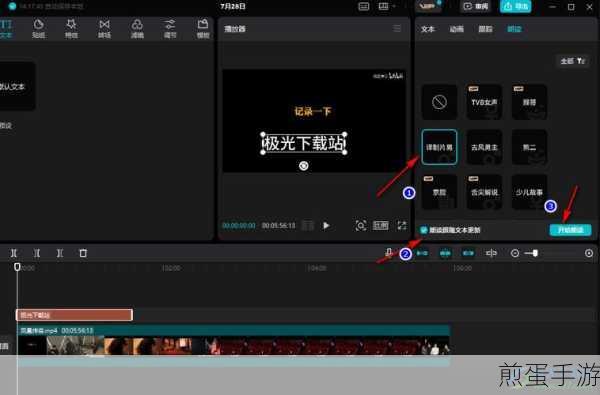Click the 预设 category in left panel
The height and width of the screenshot is (395, 600).
point(5,126)
